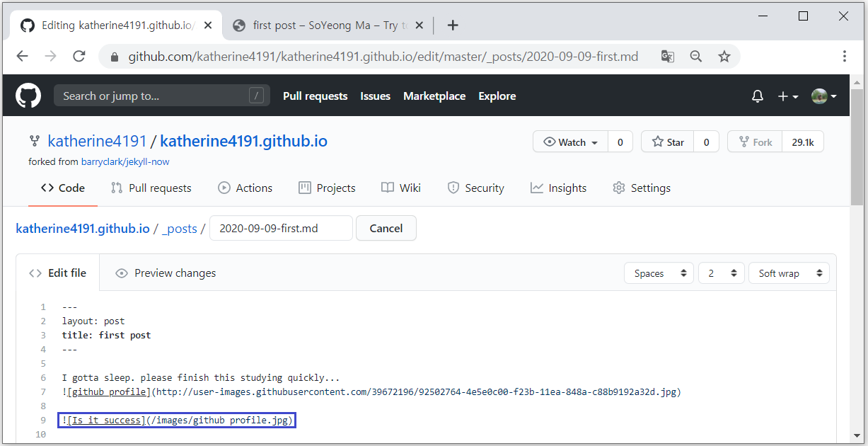Go to Pull requests in top navigation
Image resolution: width=868 pixels, height=446 pixels.
tap(316, 96)
